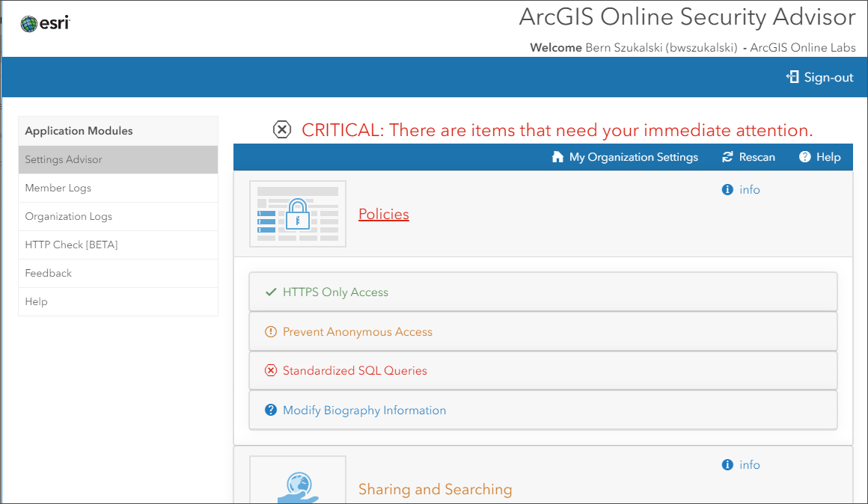Open the Sharing and Searching heading
Image resolution: width=868 pixels, height=504 pixels.
(435, 489)
